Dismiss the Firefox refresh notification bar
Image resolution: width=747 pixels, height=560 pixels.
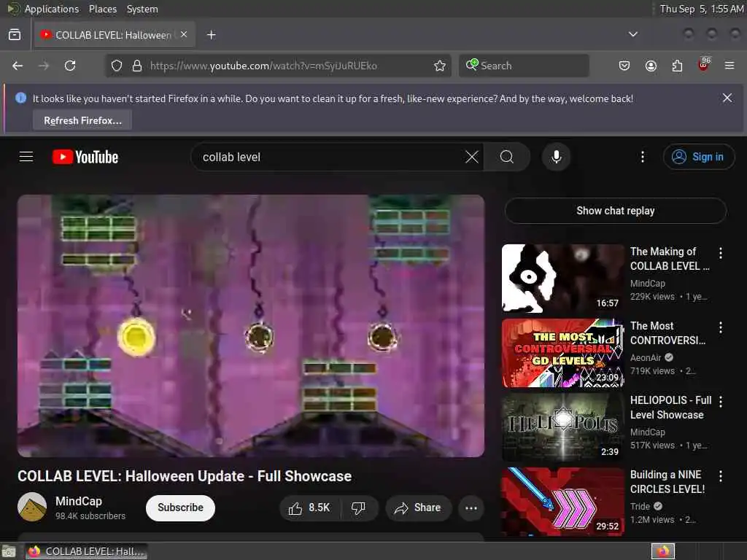(x=727, y=98)
